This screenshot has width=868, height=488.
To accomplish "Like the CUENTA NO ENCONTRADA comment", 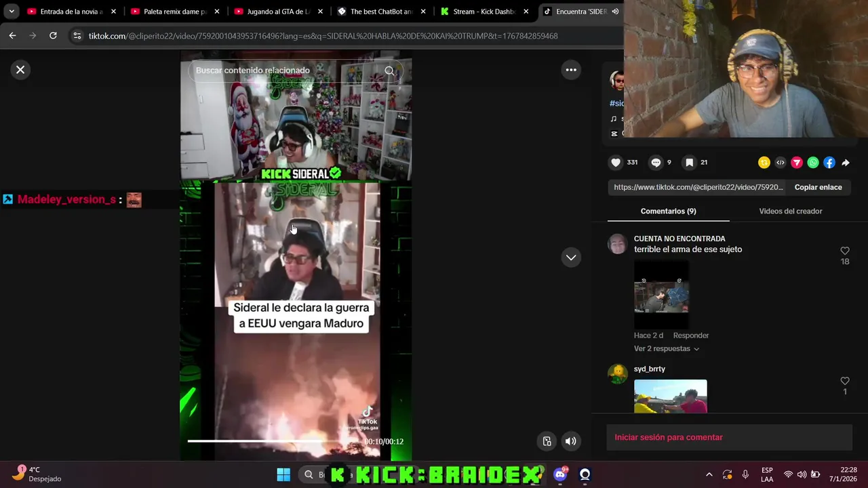I will pyautogui.click(x=845, y=251).
